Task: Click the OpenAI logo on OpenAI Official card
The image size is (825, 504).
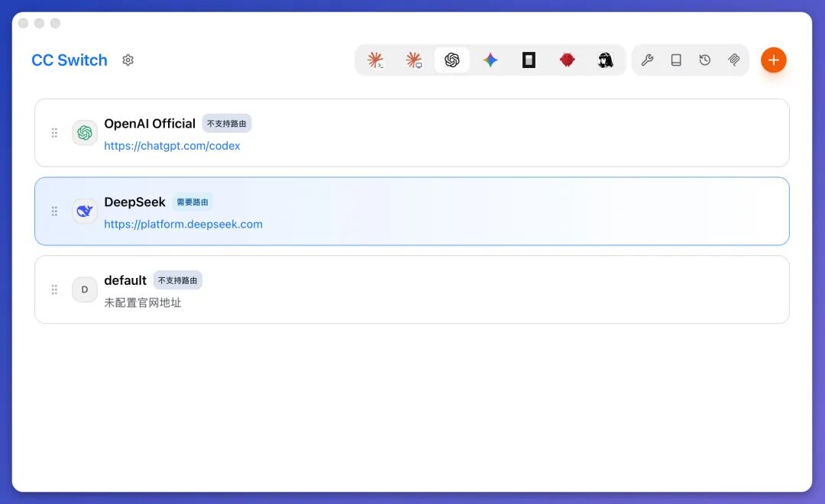Action: (x=85, y=133)
